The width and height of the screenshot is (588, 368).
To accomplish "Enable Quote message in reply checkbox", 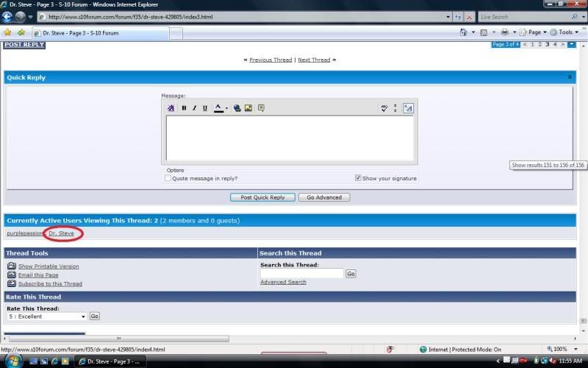I will click(168, 178).
